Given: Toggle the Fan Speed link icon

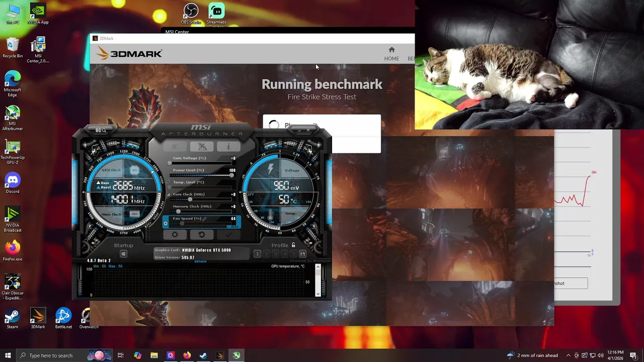Looking at the screenshot, I should (204, 219).
